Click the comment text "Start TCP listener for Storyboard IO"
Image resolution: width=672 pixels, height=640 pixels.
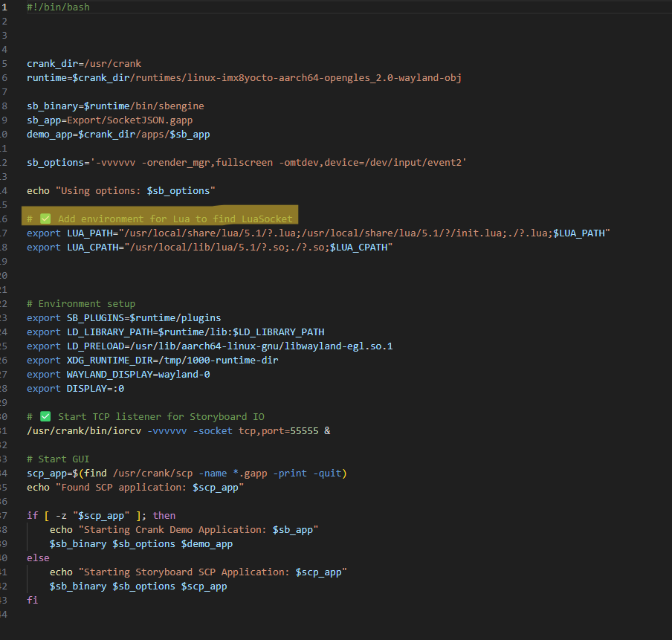161,417
